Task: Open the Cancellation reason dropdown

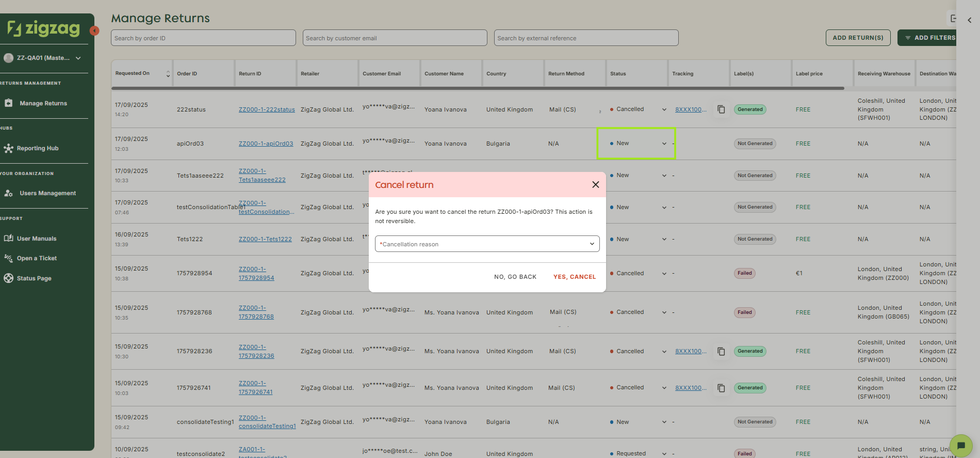Action: pyautogui.click(x=487, y=244)
